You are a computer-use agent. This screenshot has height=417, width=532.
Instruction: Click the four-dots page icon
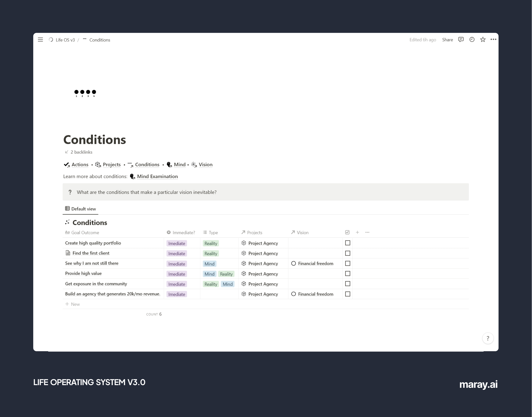85,93
